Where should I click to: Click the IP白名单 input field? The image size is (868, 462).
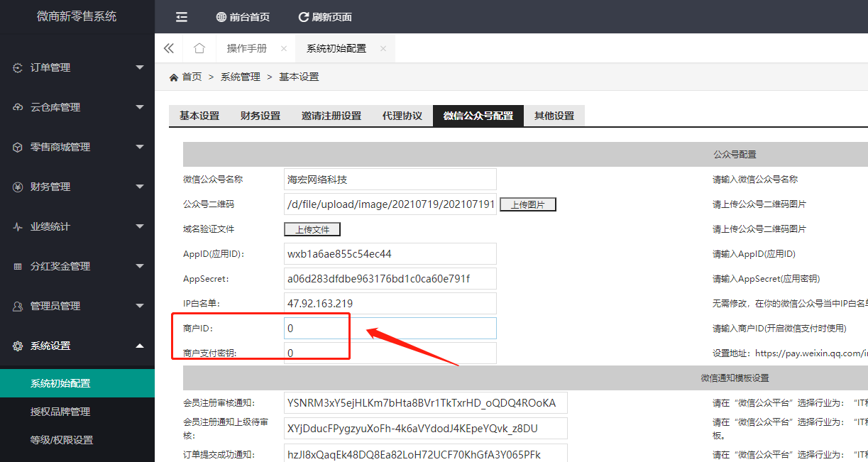pyautogui.click(x=390, y=304)
